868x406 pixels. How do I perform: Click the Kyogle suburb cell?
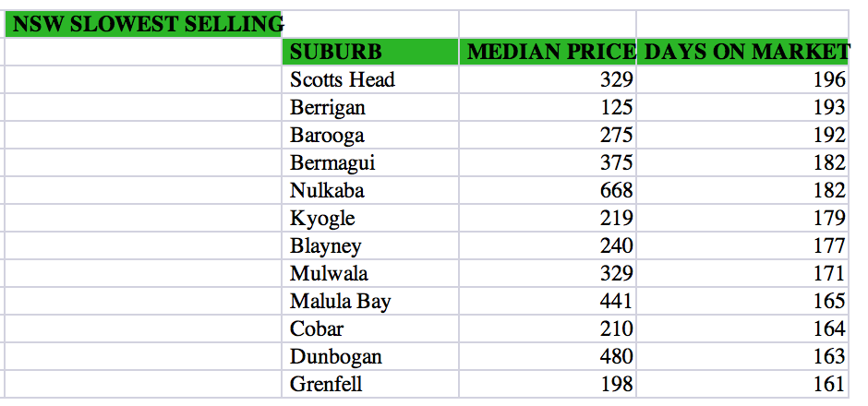(x=370, y=218)
